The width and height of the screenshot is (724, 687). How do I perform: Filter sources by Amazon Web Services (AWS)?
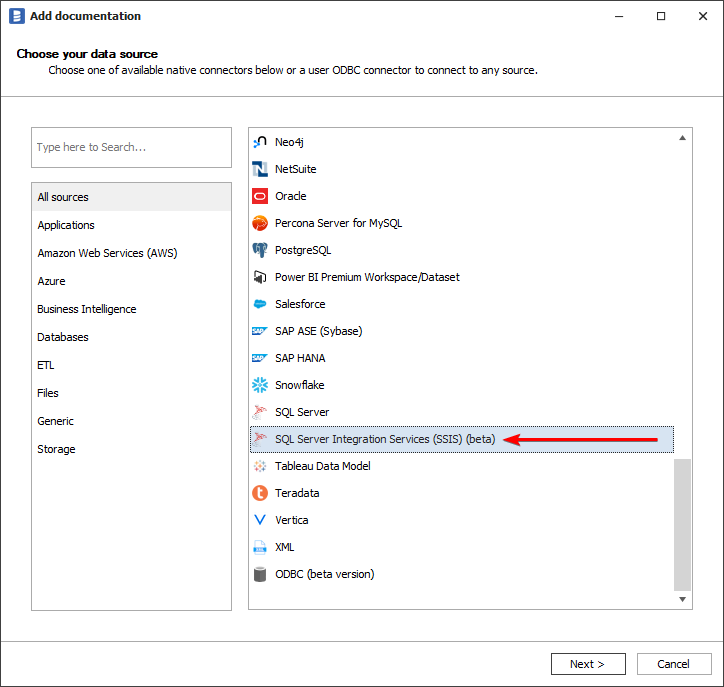click(x=107, y=253)
